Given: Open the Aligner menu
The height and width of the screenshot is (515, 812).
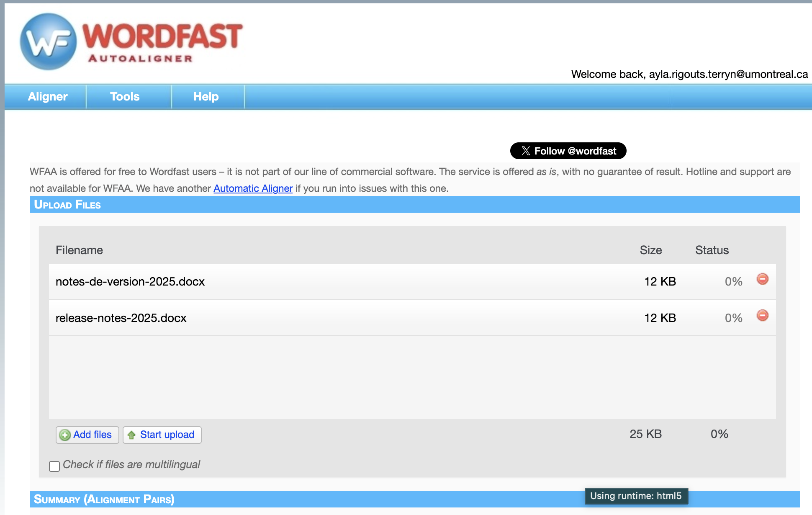Looking at the screenshot, I should click(48, 97).
